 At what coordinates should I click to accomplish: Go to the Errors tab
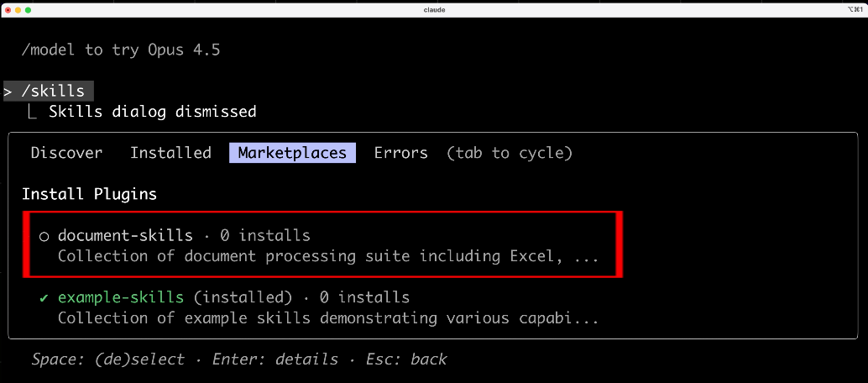400,153
